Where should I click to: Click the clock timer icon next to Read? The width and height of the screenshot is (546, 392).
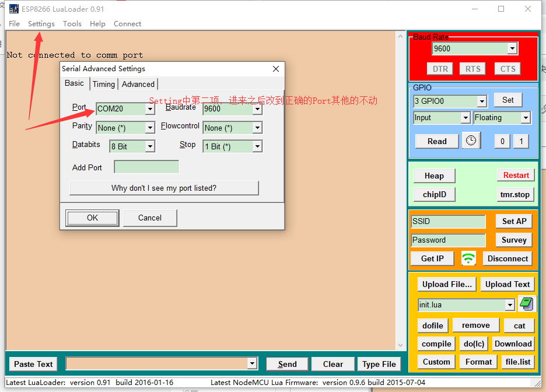pos(471,141)
